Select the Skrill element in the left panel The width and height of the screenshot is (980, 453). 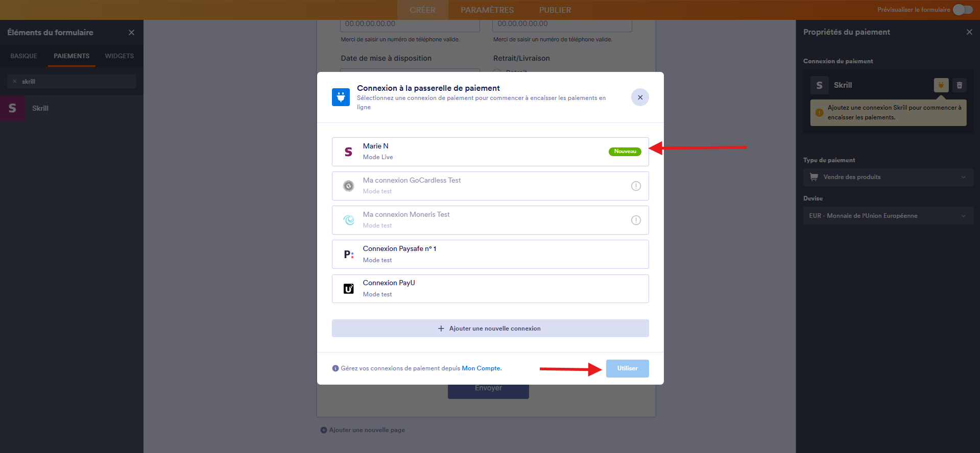point(40,108)
